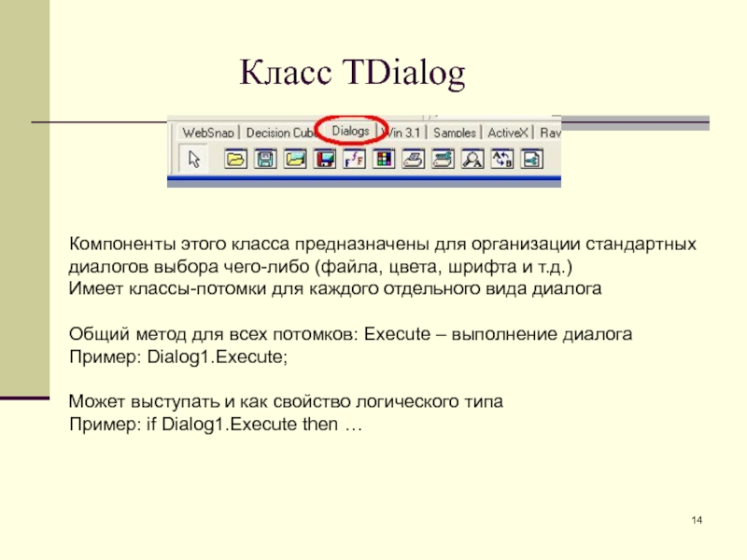The height and width of the screenshot is (560, 747).
Task: Select the PageSetupDialog component icon
Action: click(x=531, y=159)
